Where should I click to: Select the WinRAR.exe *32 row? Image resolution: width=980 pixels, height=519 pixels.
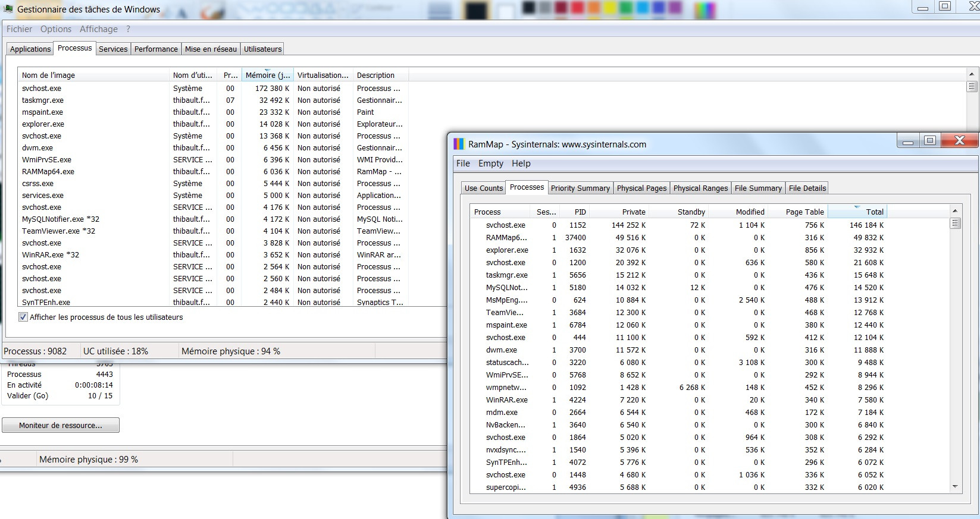click(x=213, y=255)
